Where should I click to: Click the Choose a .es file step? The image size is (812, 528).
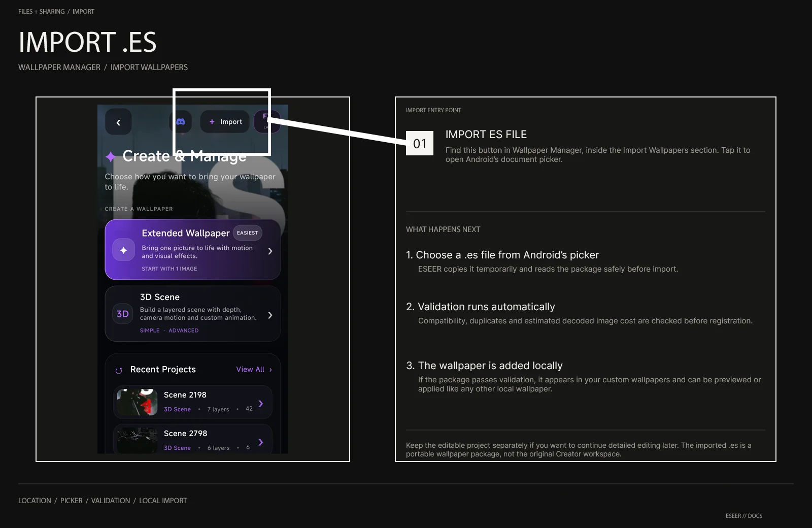[502, 255]
